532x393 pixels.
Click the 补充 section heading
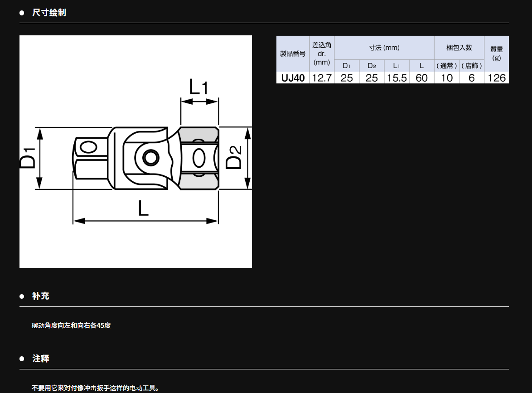point(40,296)
